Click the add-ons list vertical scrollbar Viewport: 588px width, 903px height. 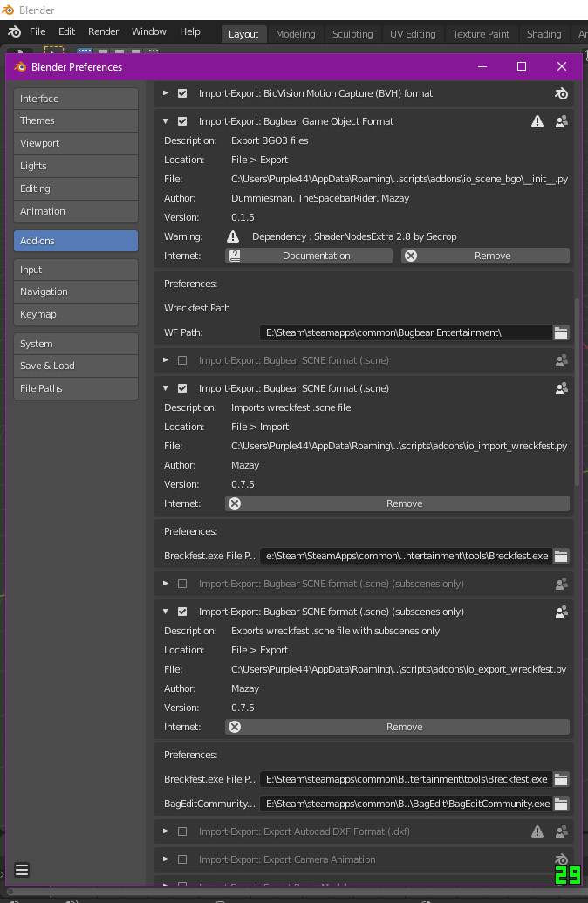577,392
